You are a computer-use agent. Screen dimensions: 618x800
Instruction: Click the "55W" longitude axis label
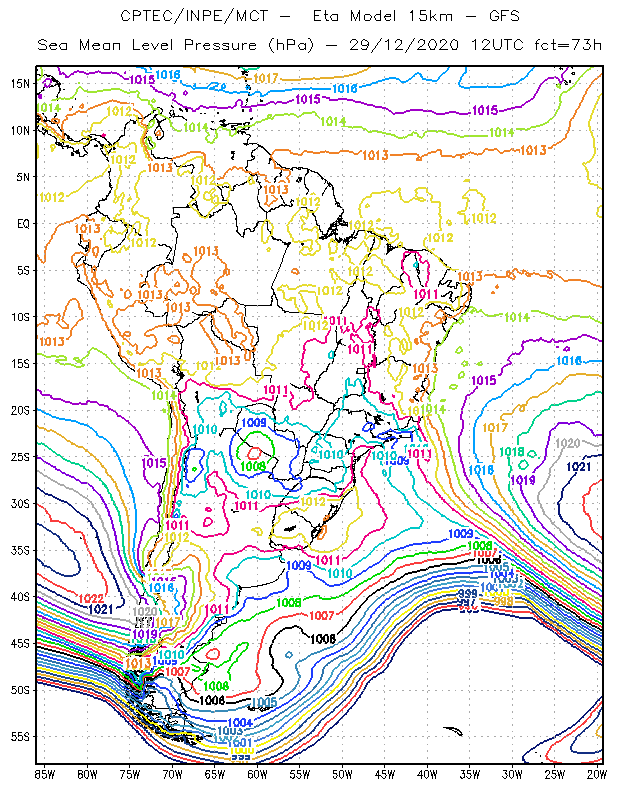coord(300,775)
